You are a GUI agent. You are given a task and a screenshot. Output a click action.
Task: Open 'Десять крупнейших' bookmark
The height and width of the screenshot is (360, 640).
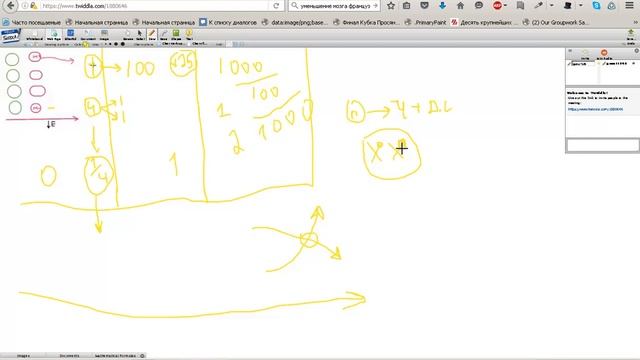tap(484, 22)
